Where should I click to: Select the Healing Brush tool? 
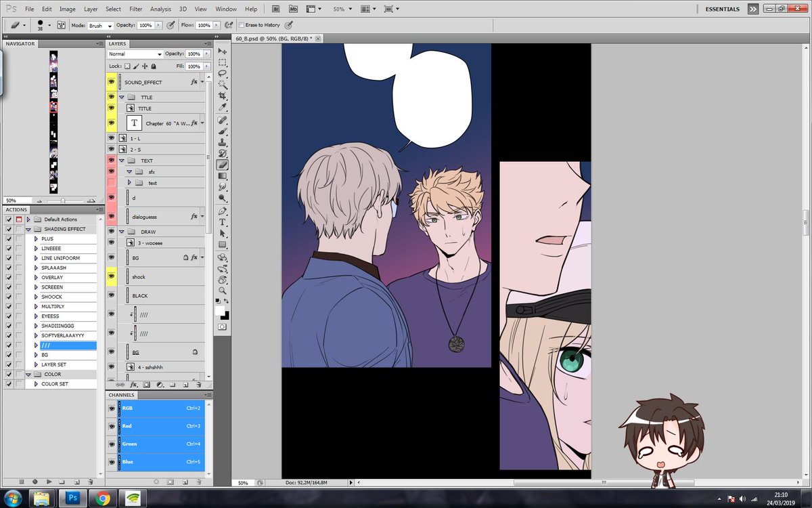point(222,120)
